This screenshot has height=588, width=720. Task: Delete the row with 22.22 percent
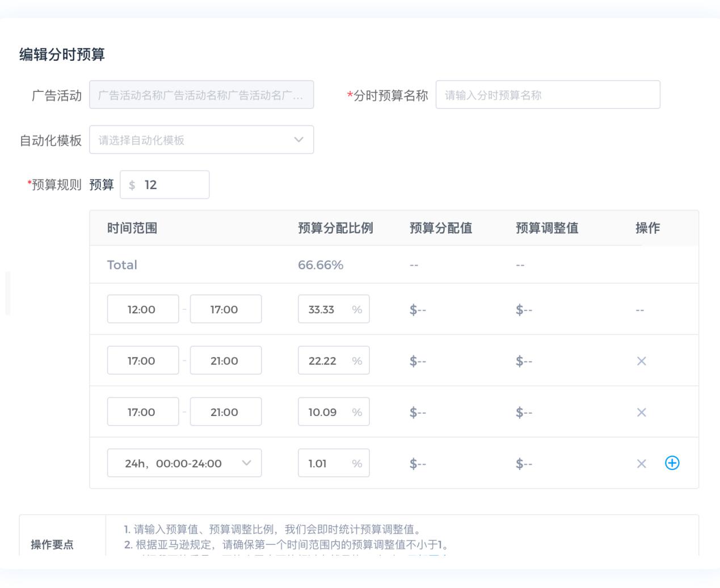click(x=641, y=361)
